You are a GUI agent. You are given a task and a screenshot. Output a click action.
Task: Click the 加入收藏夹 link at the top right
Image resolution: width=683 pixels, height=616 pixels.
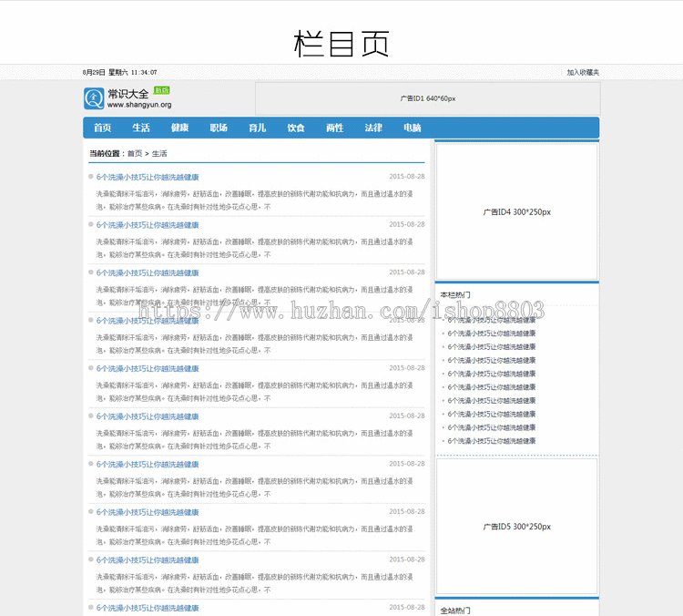tap(583, 72)
